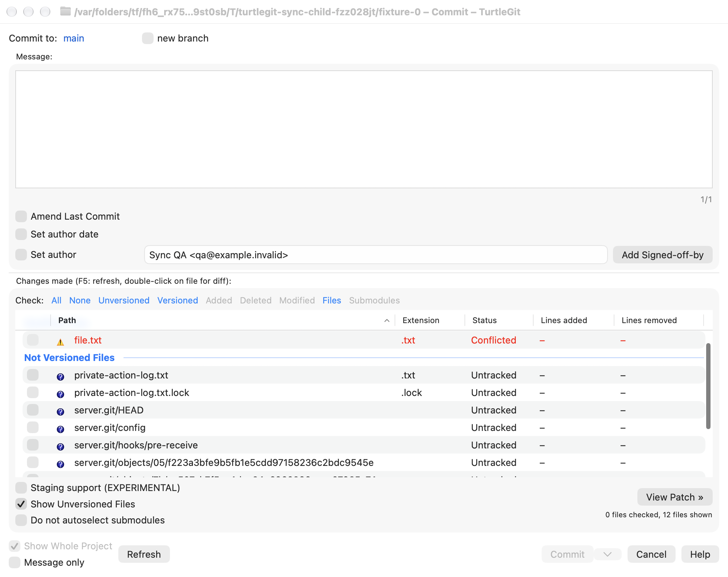Click the Path column sort arrow
This screenshot has width=728, height=577.
point(387,321)
